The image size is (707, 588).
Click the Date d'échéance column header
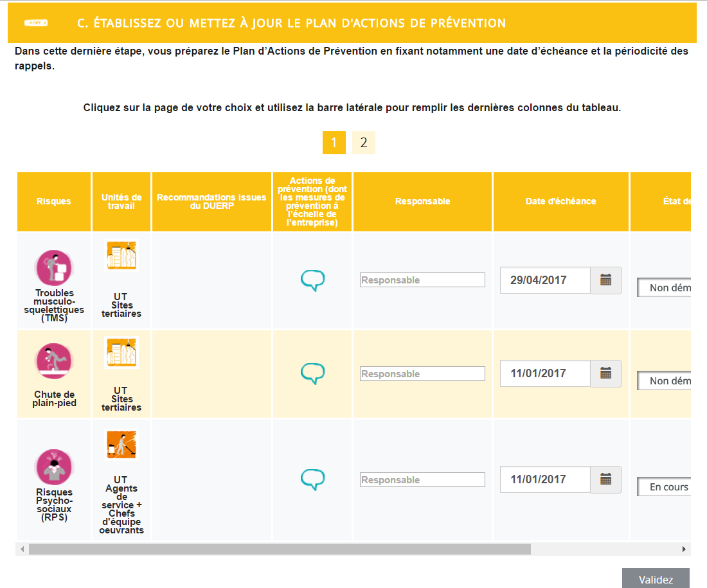click(x=561, y=202)
